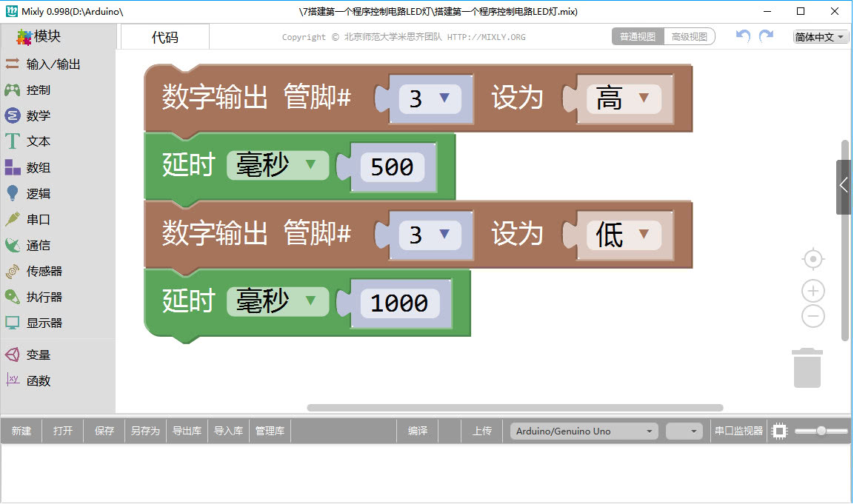Click the 编译 (Compile) button
This screenshot has width=854, height=504.
[x=417, y=430]
